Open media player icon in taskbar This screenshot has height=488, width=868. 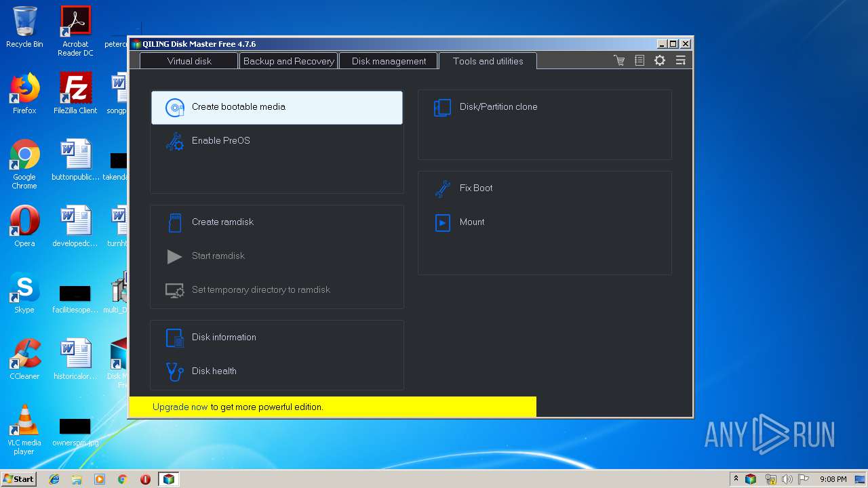pyautogui.click(x=100, y=479)
